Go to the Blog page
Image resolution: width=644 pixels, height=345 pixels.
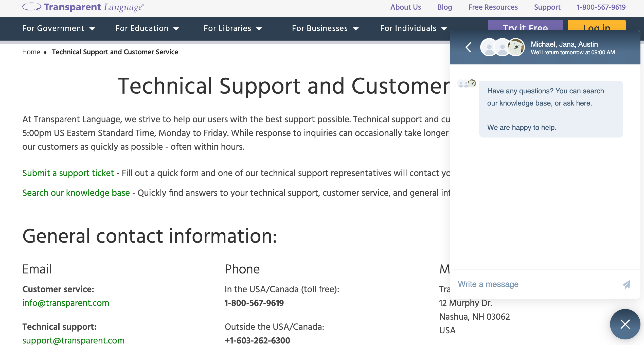tap(445, 7)
